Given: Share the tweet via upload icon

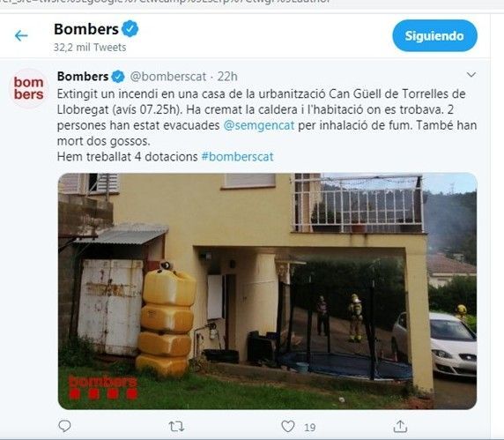Looking at the screenshot, I should pyautogui.click(x=400, y=426).
